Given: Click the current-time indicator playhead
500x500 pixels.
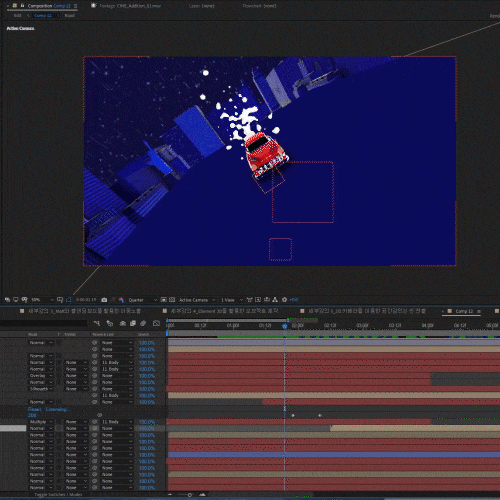Looking at the screenshot, I should coord(285,326).
